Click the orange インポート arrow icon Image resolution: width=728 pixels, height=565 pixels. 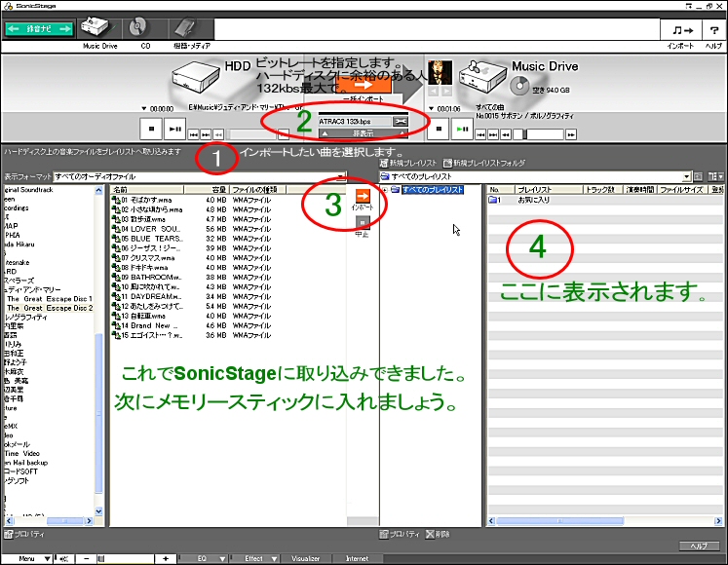[364, 198]
